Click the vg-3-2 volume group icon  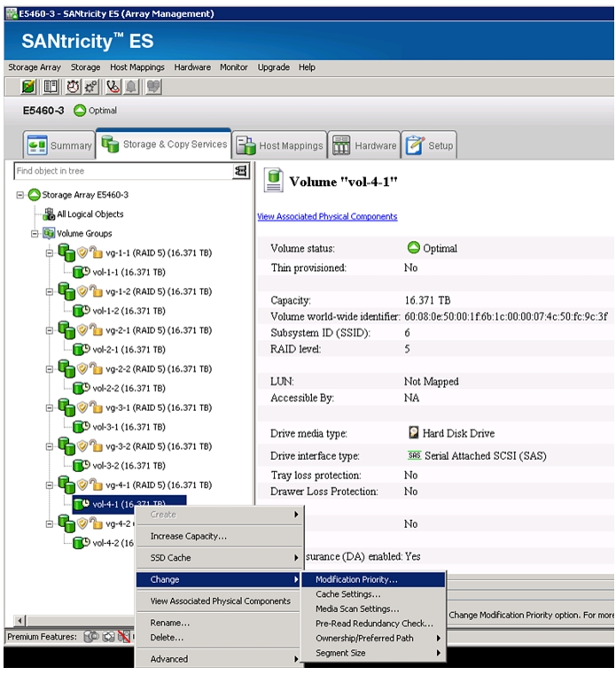click(x=66, y=446)
